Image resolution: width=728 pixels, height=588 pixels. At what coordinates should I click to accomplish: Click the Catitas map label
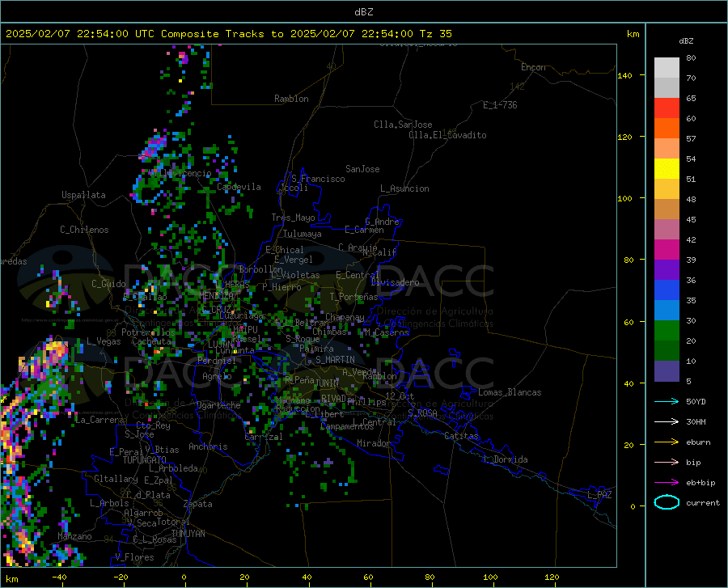[x=461, y=436]
